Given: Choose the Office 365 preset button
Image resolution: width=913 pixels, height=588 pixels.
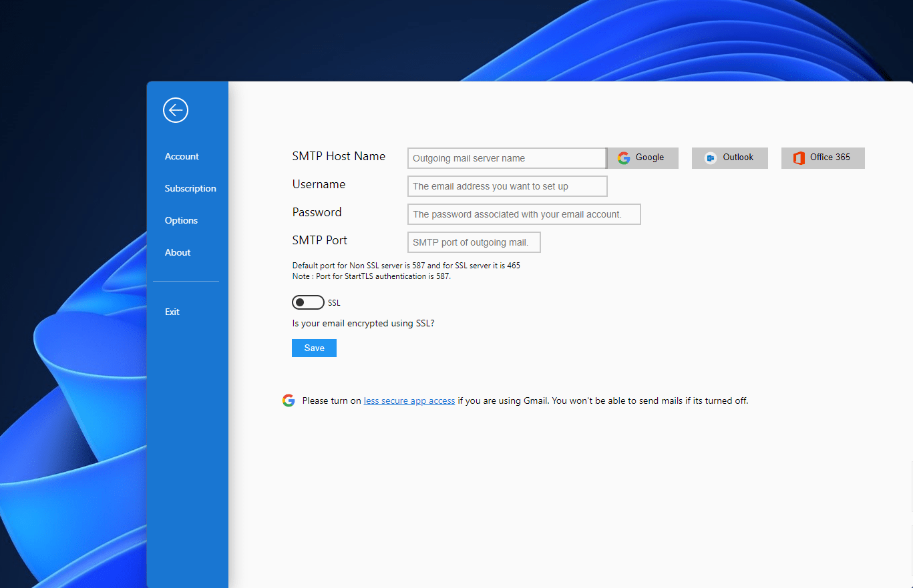Looking at the screenshot, I should coord(823,158).
